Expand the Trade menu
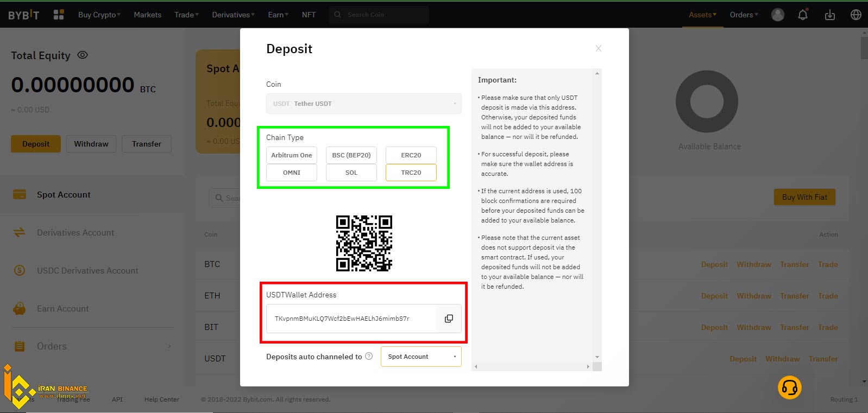The width and height of the screenshot is (868, 413). pyautogui.click(x=187, y=15)
